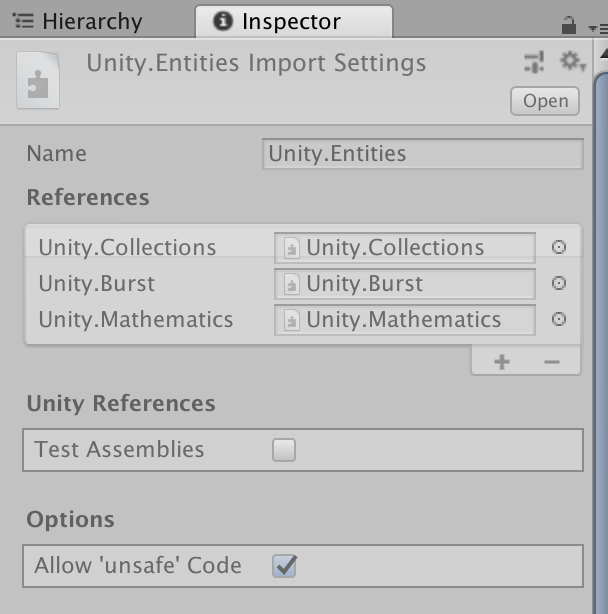Pick object for Unity.Collections reference
Screen dimensions: 608x614
[559, 248]
